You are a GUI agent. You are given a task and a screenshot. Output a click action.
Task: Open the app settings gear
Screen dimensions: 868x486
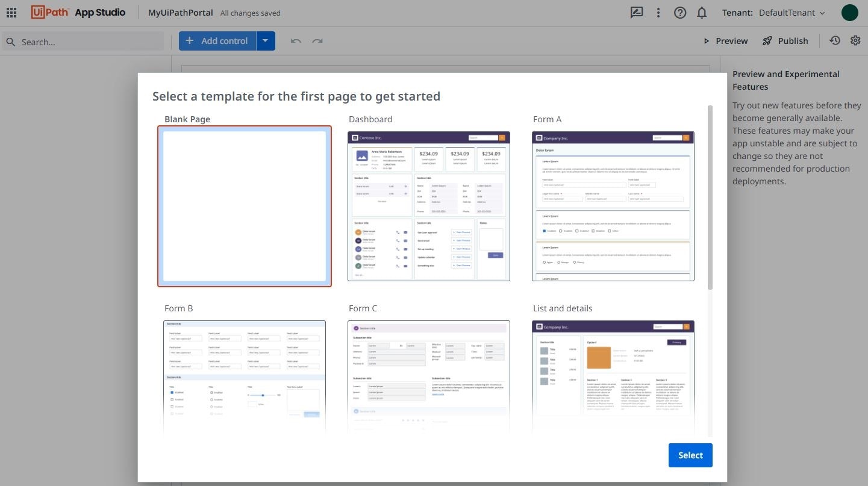pos(856,40)
